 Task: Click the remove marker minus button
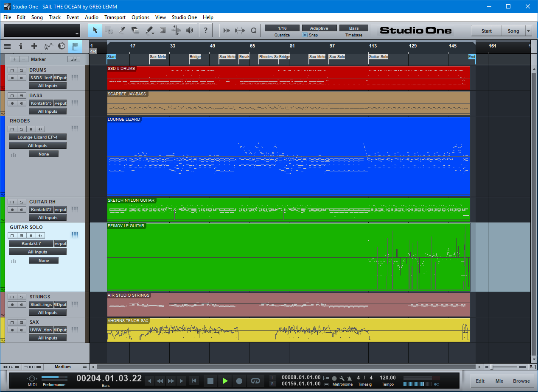coord(24,59)
